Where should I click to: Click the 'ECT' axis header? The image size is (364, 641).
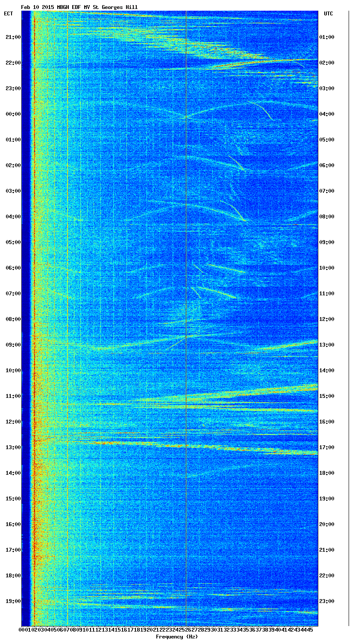[x=8, y=14]
